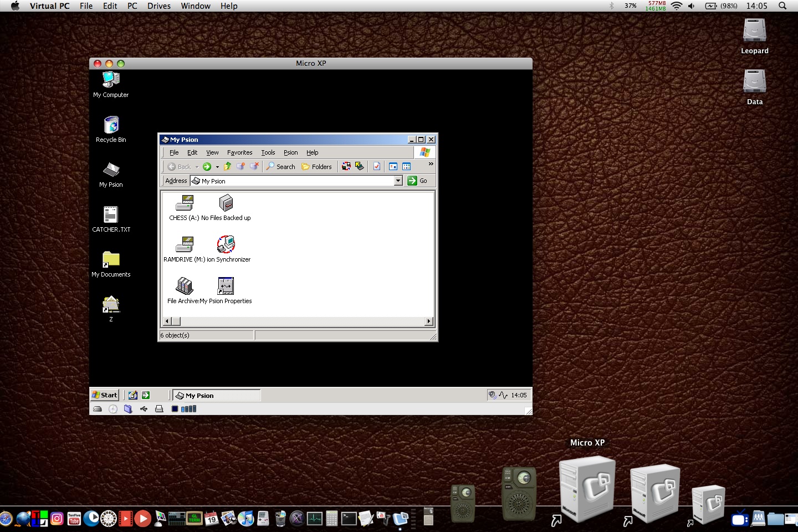Open the PC menu in Mac menu bar

[x=132, y=6]
